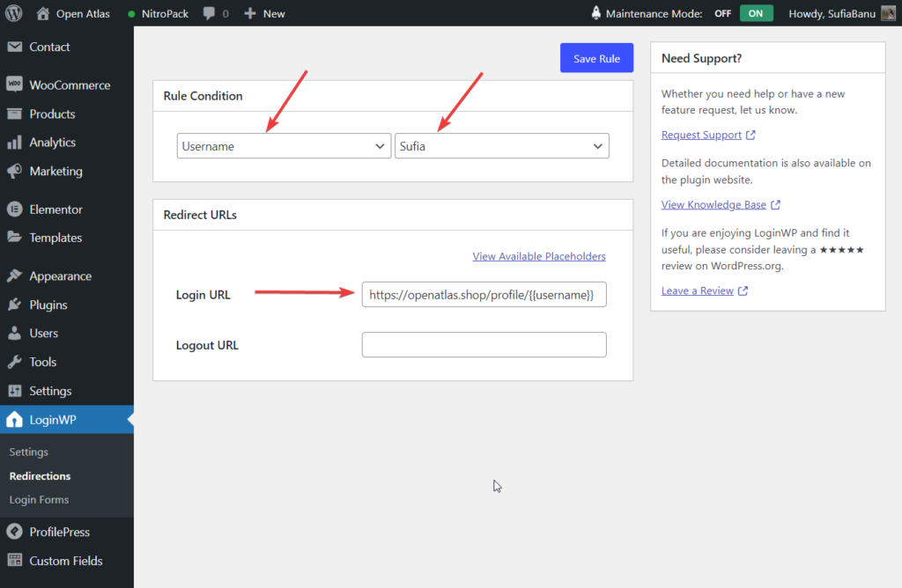Select the Redirections submenu item
The width and height of the screenshot is (902, 588).
tap(40, 476)
